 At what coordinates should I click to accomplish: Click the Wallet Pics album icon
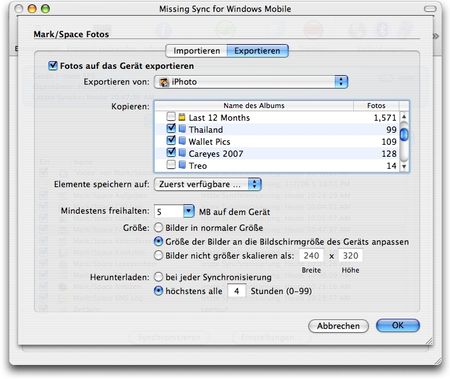pyautogui.click(x=182, y=141)
